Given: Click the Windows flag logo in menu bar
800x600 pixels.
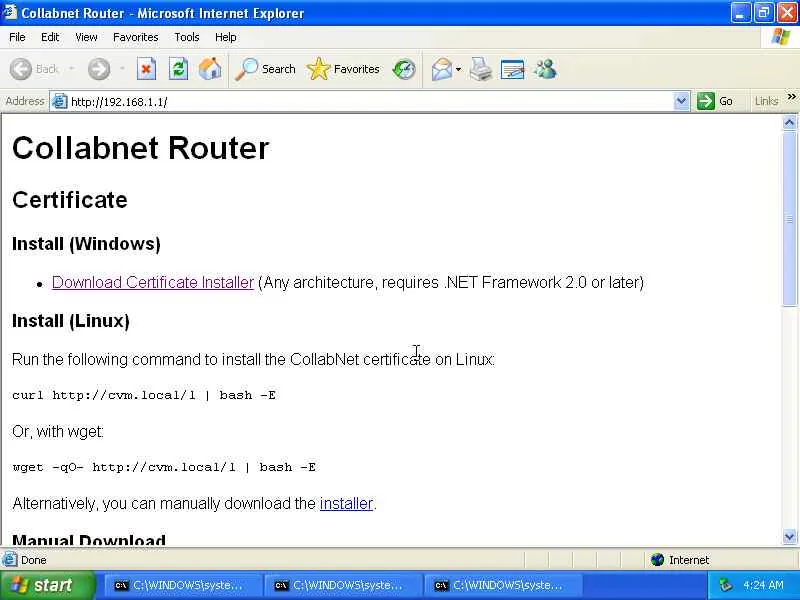Looking at the screenshot, I should pyautogui.click(x=780, y=37).
